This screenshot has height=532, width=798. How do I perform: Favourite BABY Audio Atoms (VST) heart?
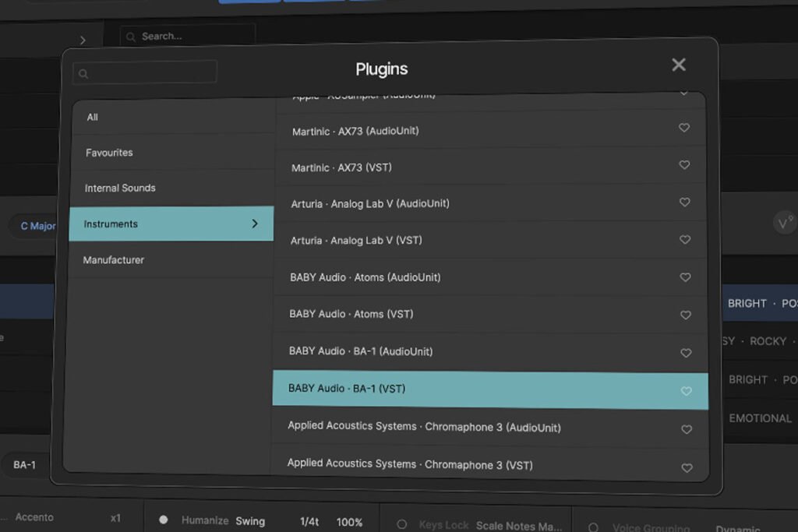[x=686, y=315]
